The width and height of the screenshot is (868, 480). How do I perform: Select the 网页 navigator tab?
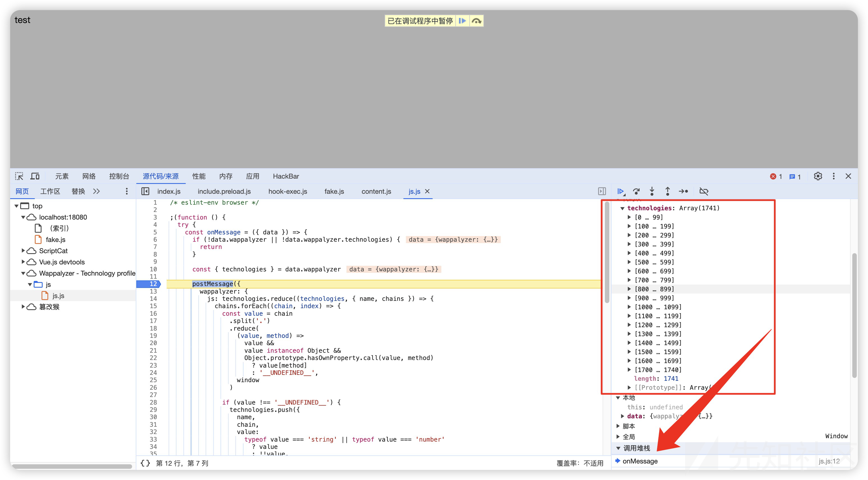22,191
